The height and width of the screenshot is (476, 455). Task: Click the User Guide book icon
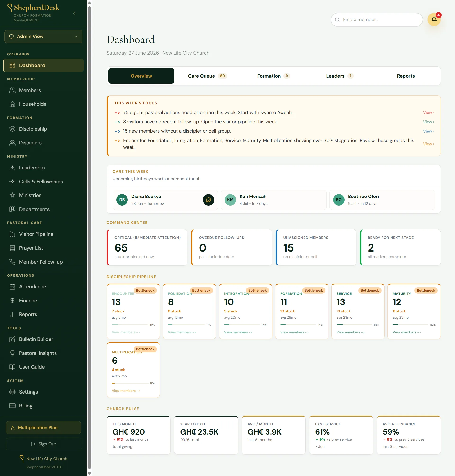[x=12, y=367]
